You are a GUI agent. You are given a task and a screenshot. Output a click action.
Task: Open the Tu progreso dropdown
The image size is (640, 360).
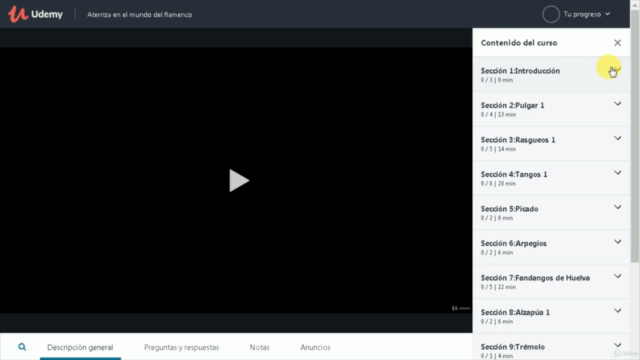587,14
